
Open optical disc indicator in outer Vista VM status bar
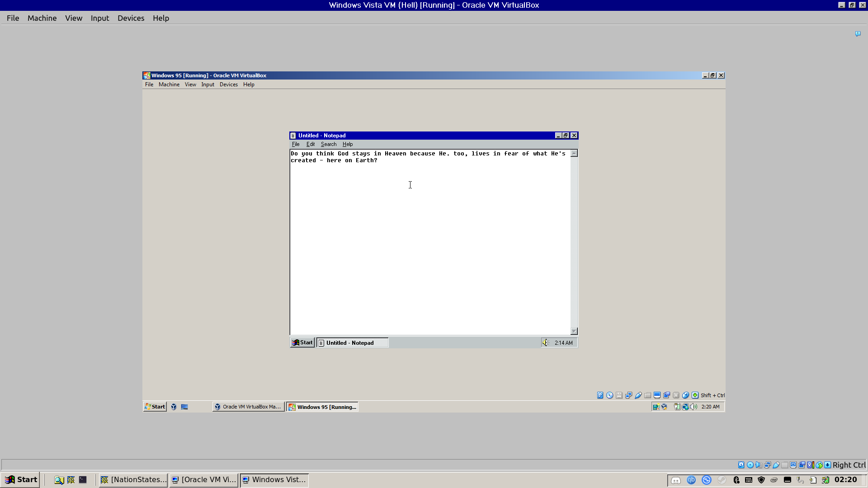pos(750,465)
